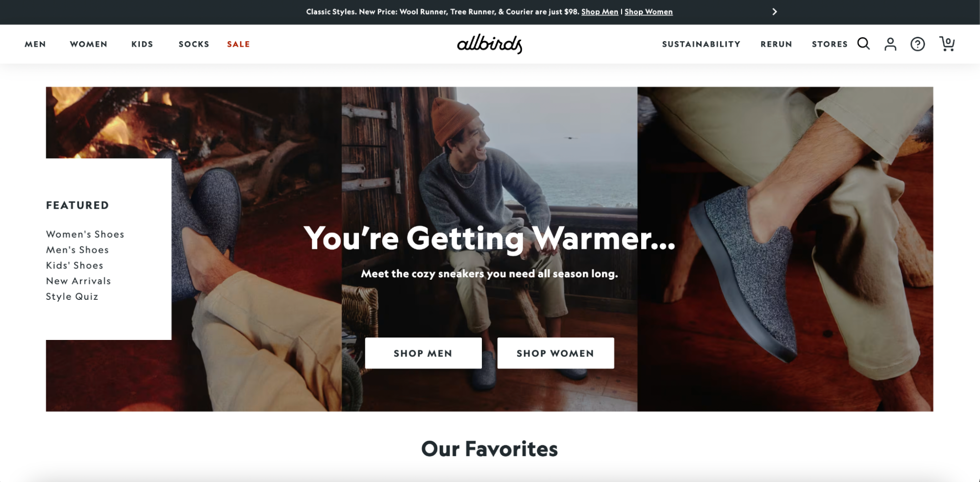Follow the Shop Women banner link
The image size is (980, 482).
pyautogui.click(x=648, y=12)
